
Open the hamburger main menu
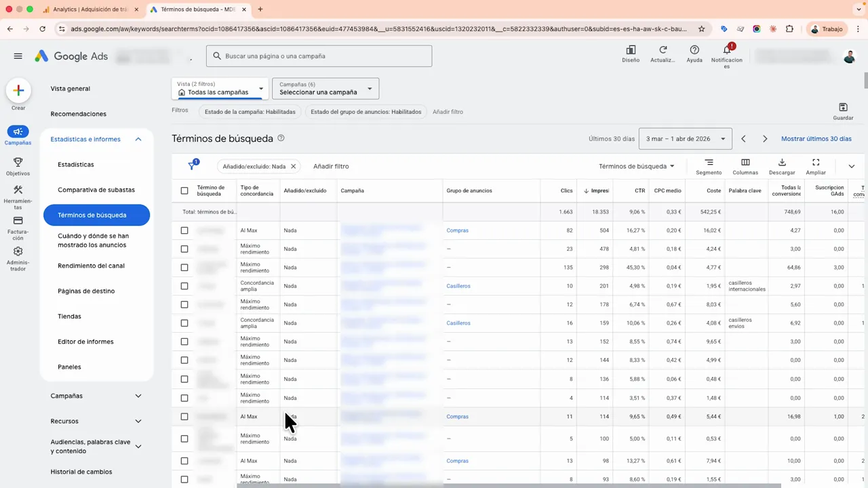coord(18,56)
